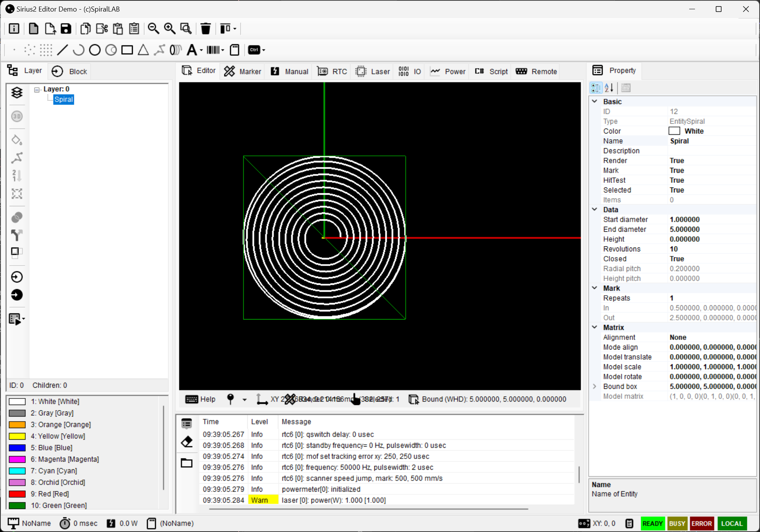Collapse the Data property category
The width and height of the screenshot is (760, 532).
pos(595,209)
